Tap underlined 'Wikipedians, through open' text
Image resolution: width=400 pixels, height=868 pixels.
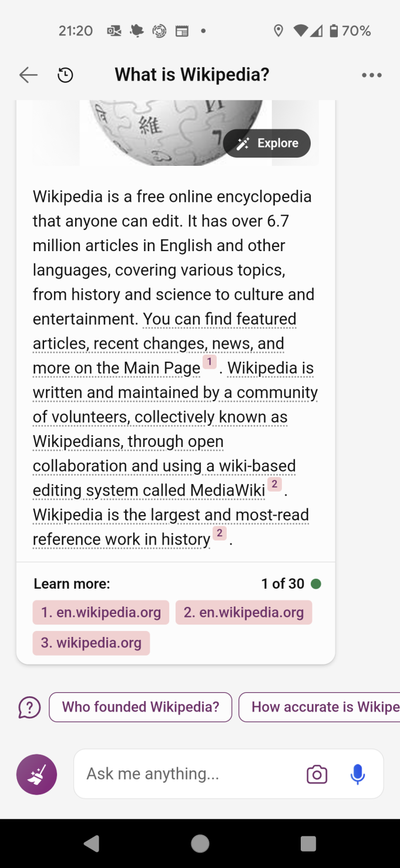click(x=128, y=442)
